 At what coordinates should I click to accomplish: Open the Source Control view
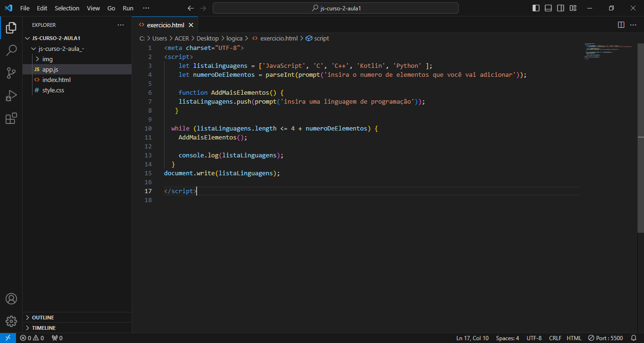coord(11,73)
